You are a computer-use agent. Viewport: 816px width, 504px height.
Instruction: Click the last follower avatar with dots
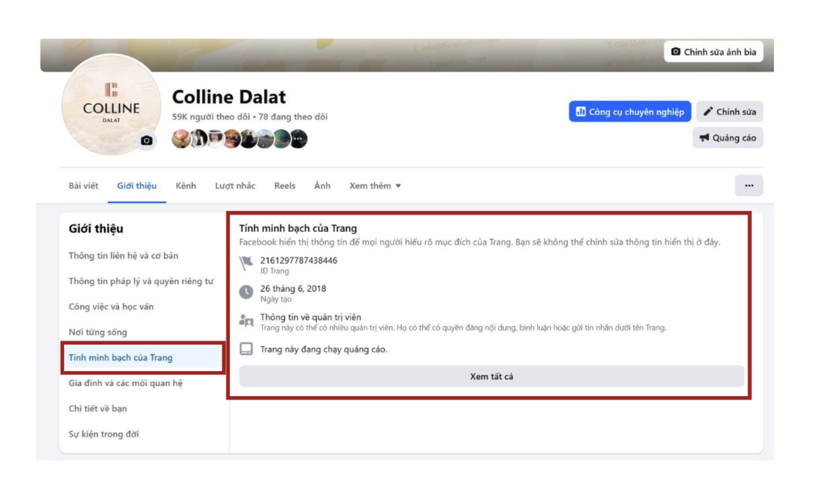(x=299, y=139)
